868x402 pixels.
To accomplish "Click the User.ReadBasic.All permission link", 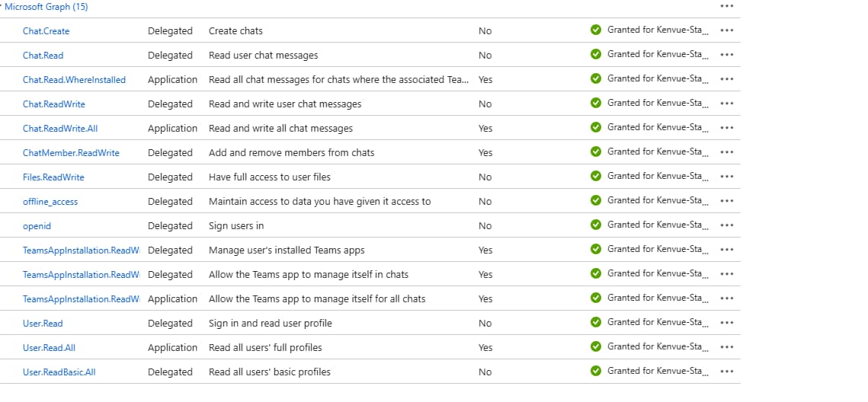I will click(59, 372).
